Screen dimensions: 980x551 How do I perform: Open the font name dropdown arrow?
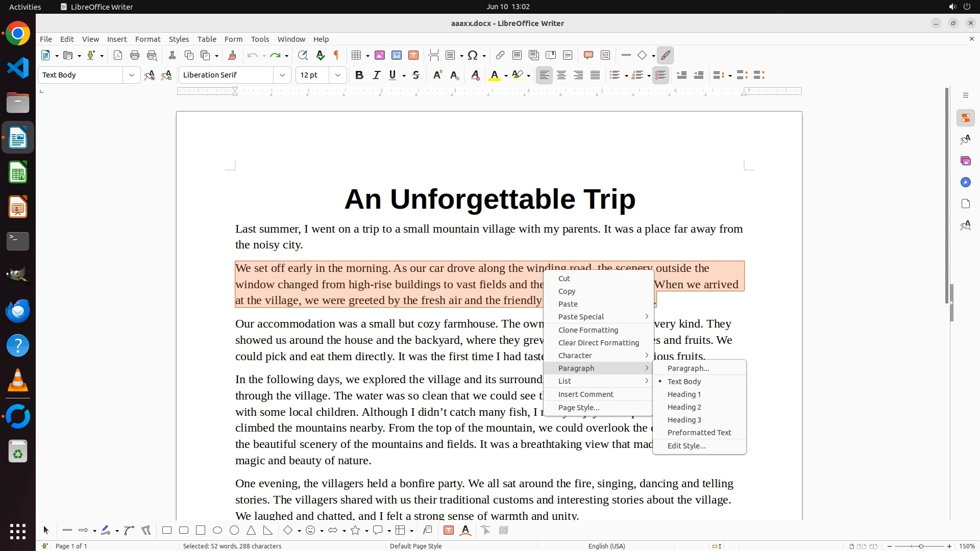(x=282, y=76)
